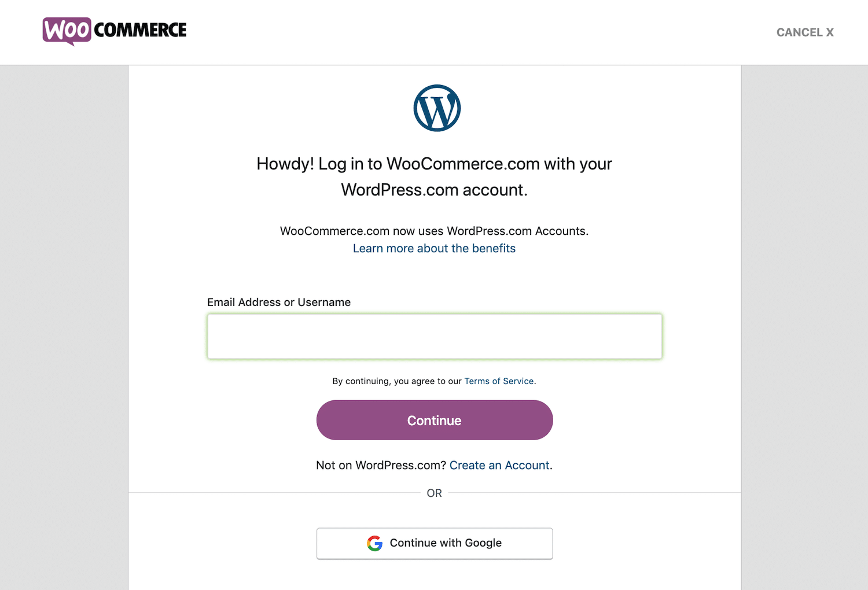Click the X next to CANCEL
Screen dimensions: 868x590
830,32
